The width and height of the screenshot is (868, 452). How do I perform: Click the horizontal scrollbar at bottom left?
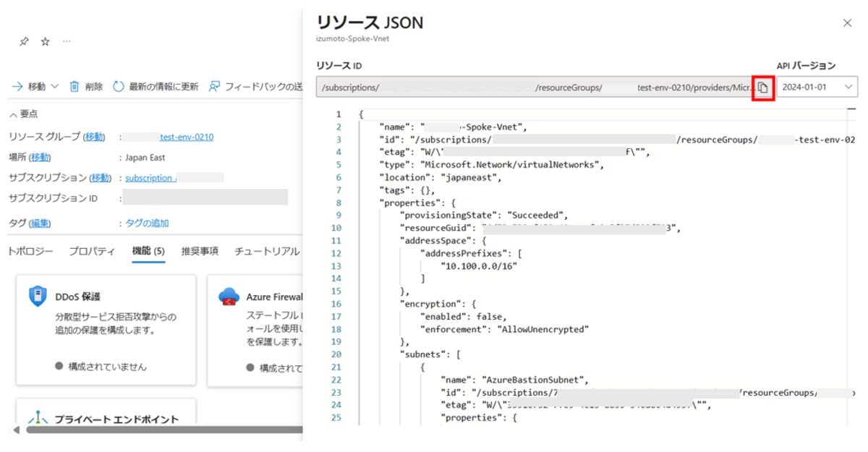tap(165, 430)
